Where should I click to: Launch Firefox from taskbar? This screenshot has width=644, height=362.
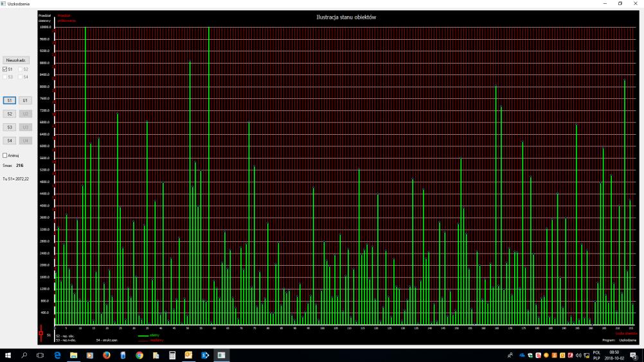click(x=107, y=355)
